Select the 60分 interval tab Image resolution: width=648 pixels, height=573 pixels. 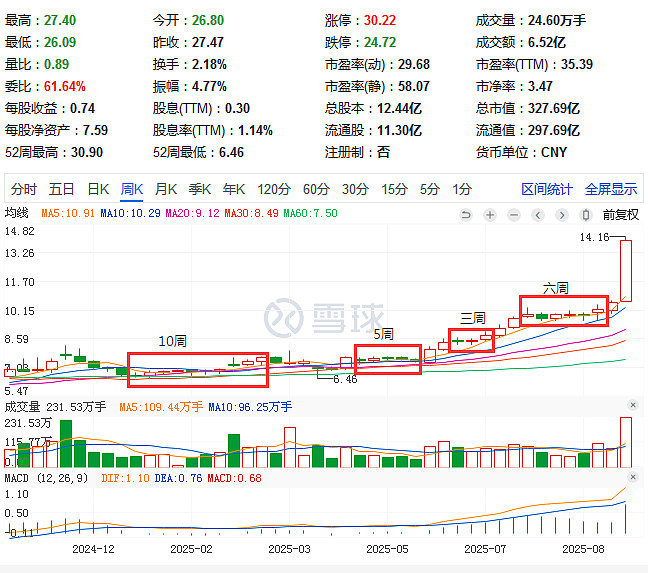pos(316,189)
